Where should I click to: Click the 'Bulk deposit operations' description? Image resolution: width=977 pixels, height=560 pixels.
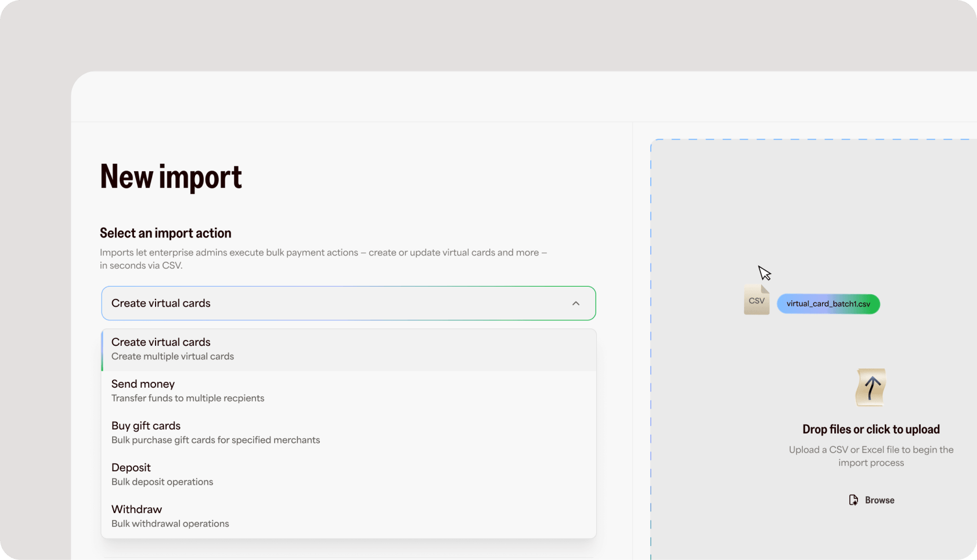[162, 482]
